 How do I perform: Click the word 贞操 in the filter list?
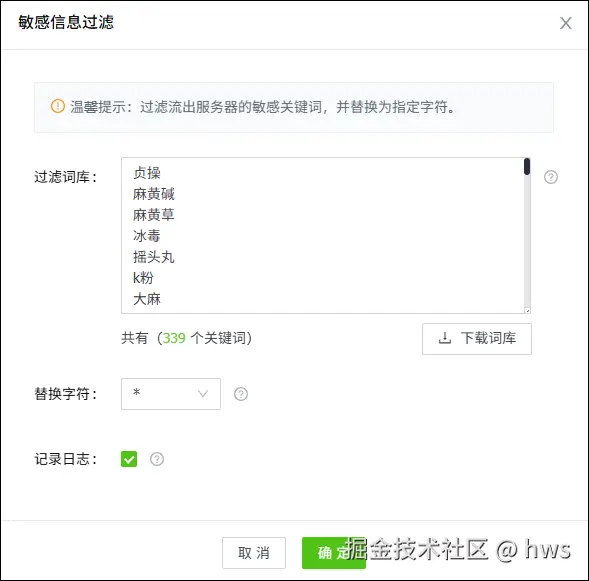[x=147, y=173]
